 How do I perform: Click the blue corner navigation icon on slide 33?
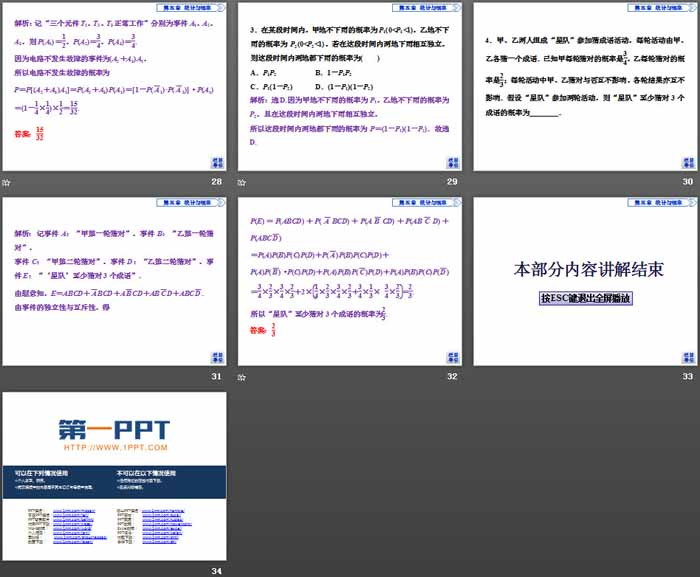click(688, 358)
